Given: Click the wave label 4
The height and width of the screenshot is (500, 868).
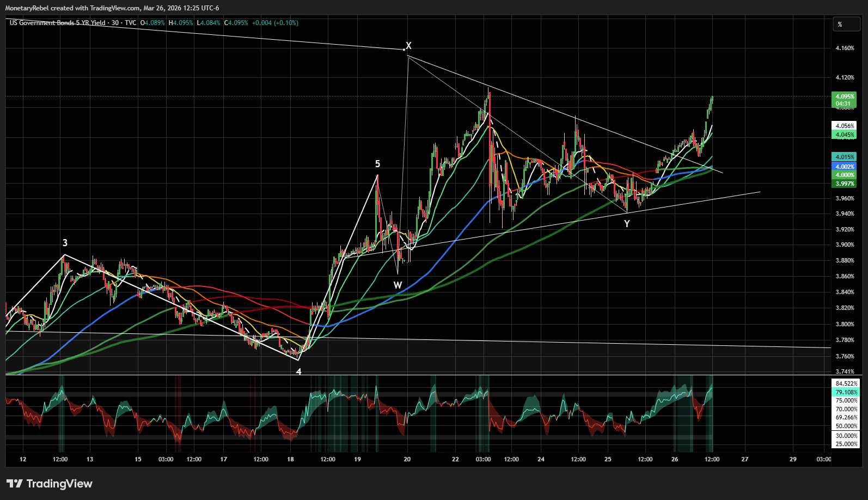Looking at the screenshot, I should (x=298, y=371).
